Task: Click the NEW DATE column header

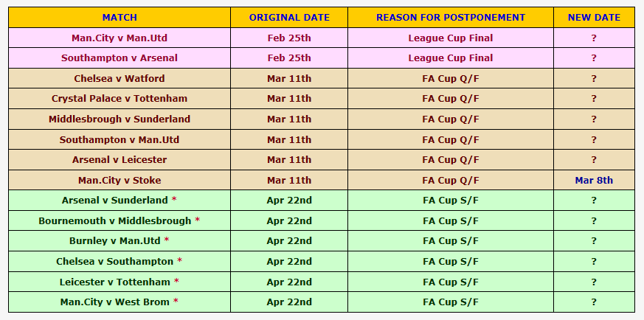Action: [594, 17]
